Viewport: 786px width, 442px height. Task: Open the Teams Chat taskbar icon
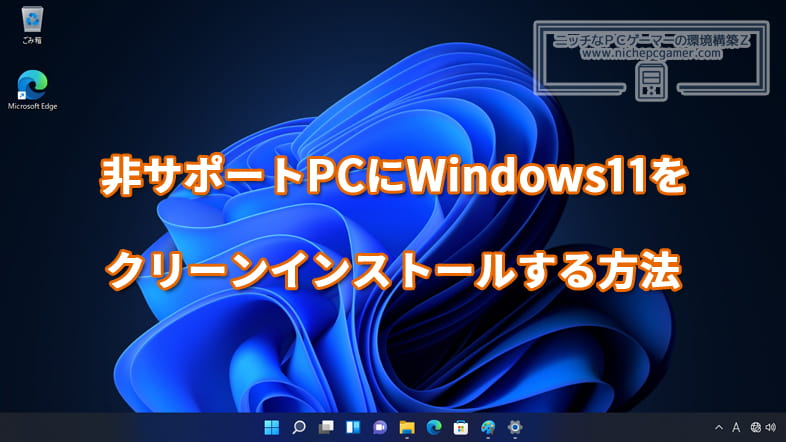(380, 427)
